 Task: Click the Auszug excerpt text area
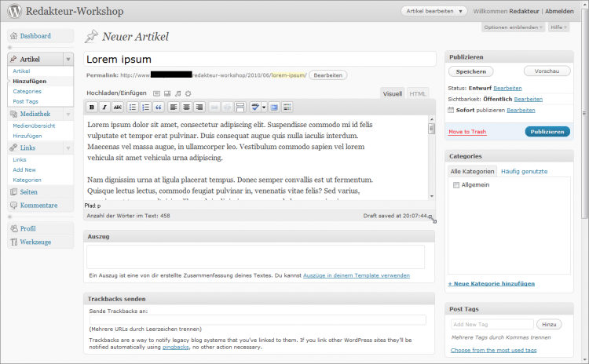click(x=256, y=257)
